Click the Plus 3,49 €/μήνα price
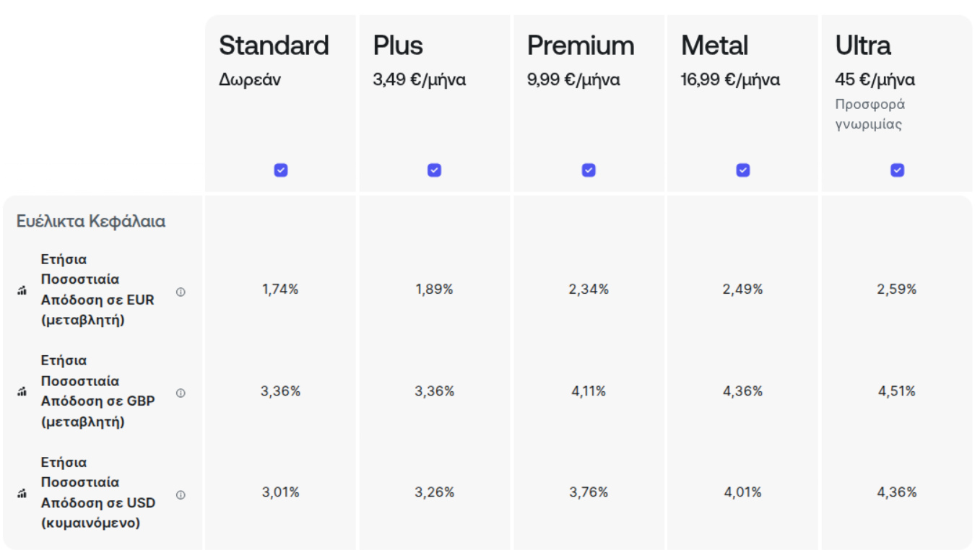Viewport: 980px width, 550px height. tap(420, 79)
